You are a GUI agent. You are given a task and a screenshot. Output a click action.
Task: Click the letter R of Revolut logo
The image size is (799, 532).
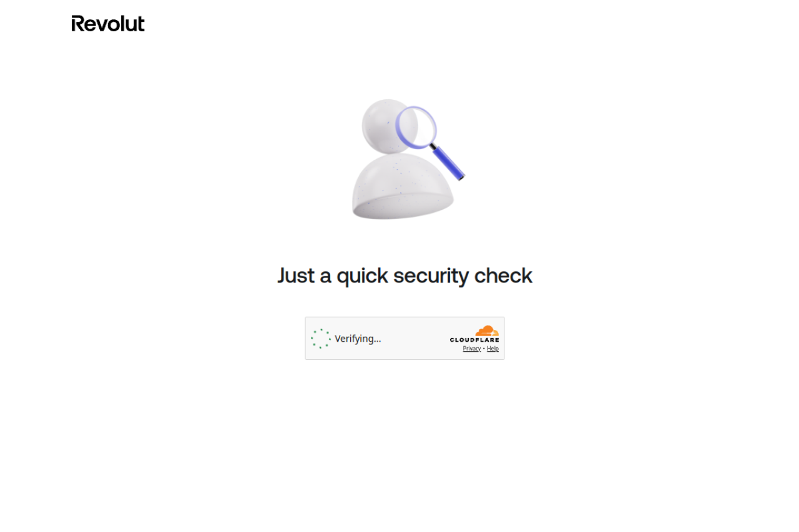coord(77,24)
